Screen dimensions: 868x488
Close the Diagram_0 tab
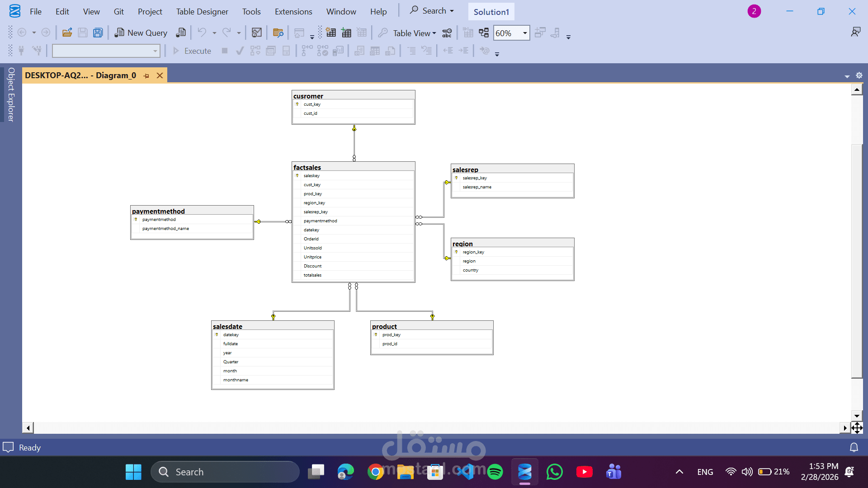click(x=160, y=75)
